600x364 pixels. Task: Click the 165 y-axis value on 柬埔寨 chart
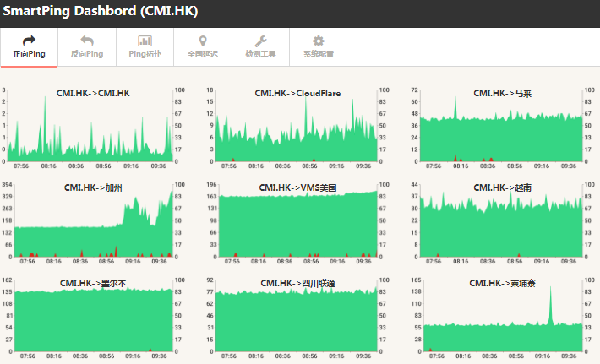click(x=416, y=279)
